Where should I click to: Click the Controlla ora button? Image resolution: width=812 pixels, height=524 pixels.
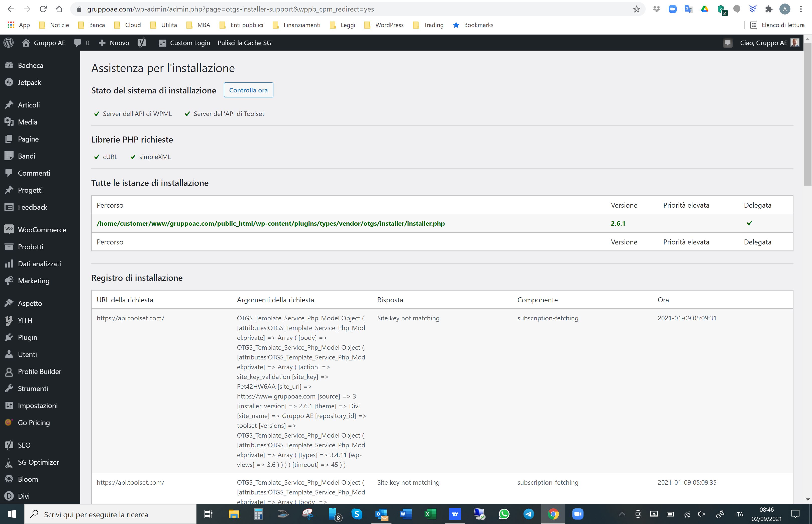tap(248, 90)
